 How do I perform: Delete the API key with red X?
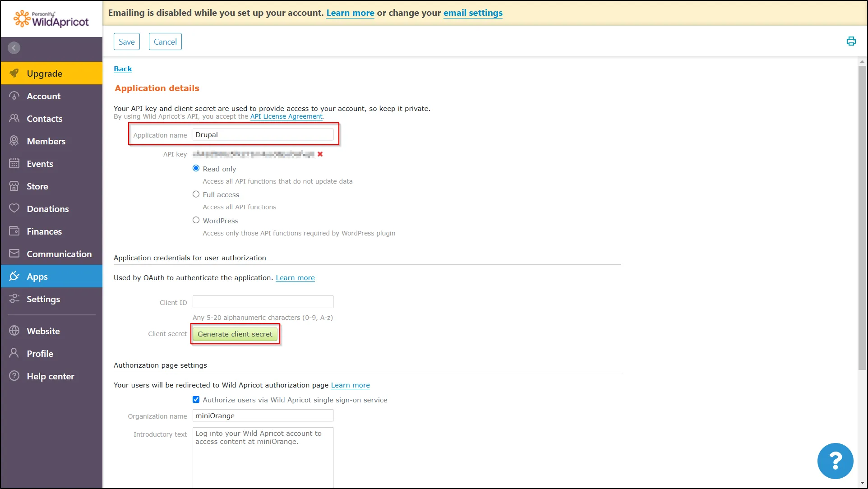320,154
